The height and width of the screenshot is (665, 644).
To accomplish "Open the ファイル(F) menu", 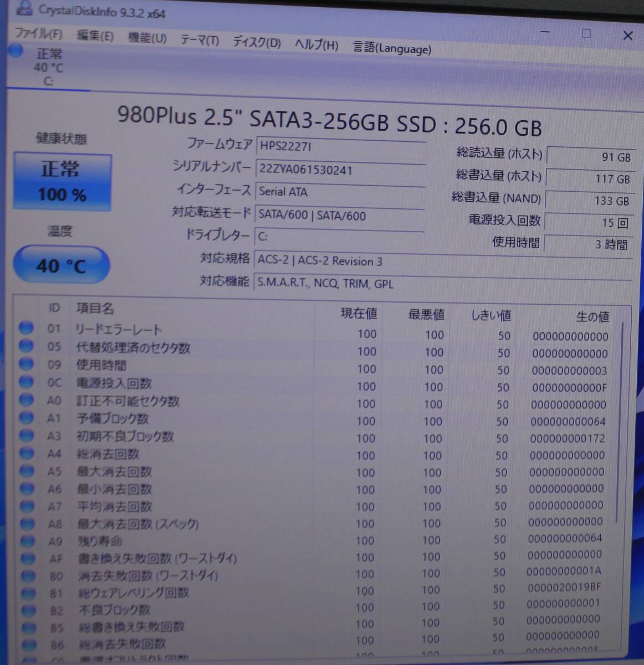I will [38, 34].
